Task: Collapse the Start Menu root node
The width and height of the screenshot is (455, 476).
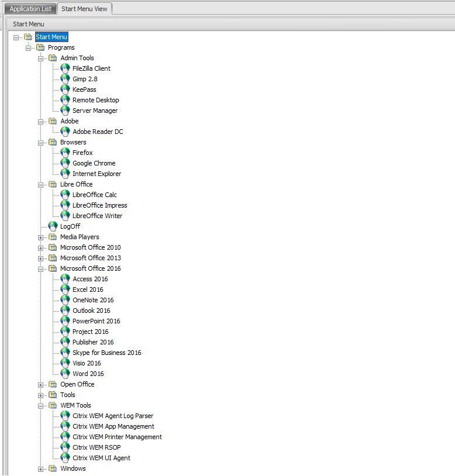Action: pos(16,37)
